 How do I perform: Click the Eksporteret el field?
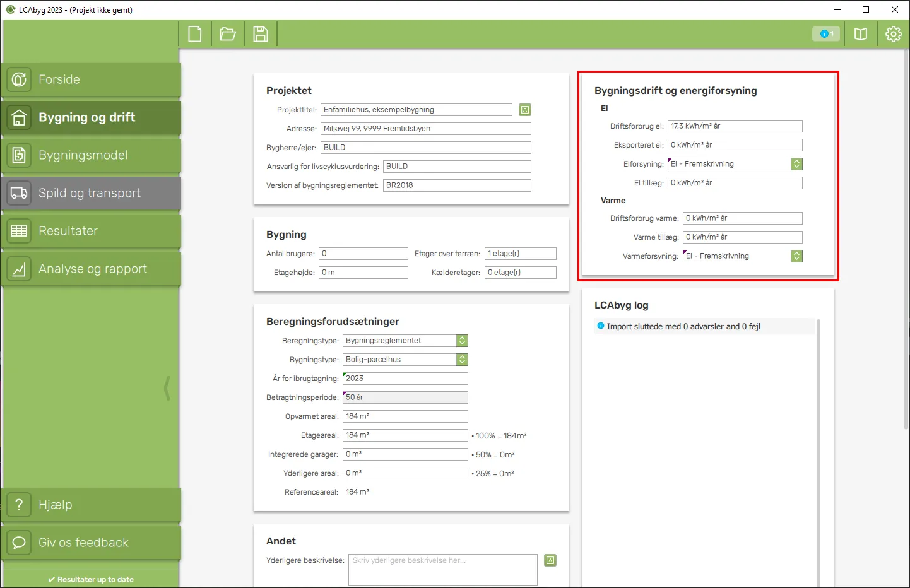(735, 145)
